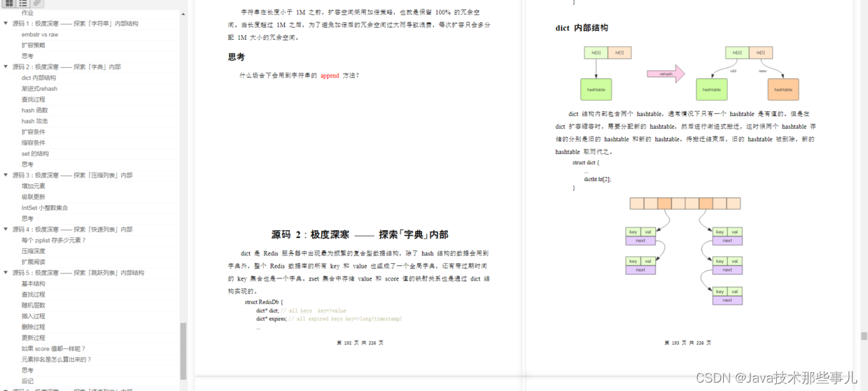Click the dict 内部结构 heading on page 193
Screen dimensions: 868x391
582,28
